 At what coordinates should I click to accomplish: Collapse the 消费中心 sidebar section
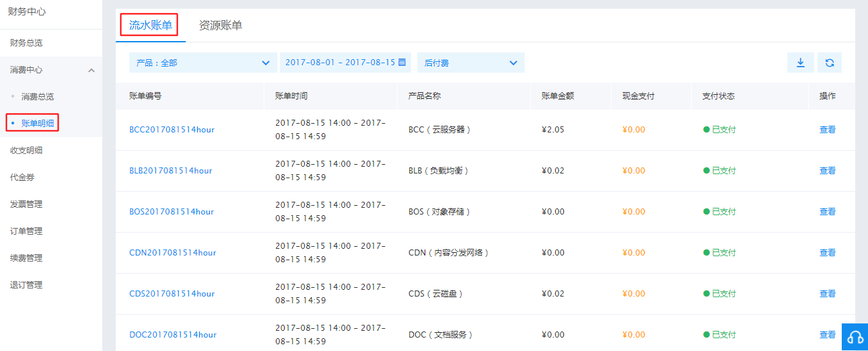point(92,70)
